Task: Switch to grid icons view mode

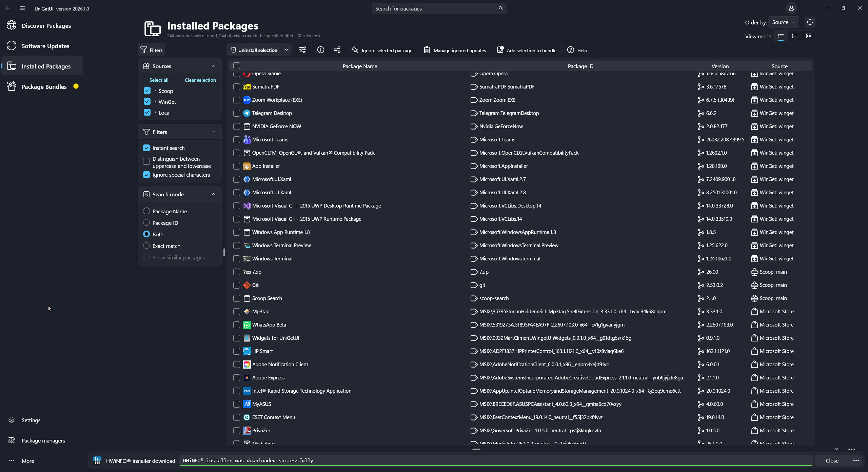Action: click(x=808, y=36)
